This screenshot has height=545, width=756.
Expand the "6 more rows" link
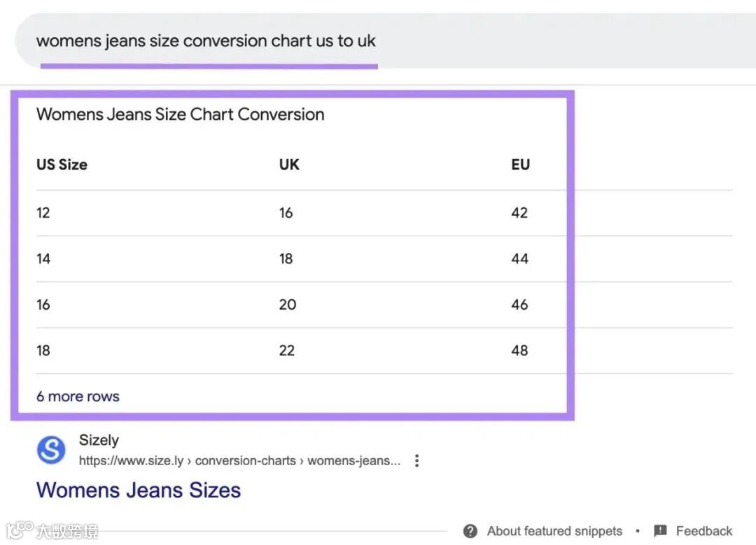[78, 396]
